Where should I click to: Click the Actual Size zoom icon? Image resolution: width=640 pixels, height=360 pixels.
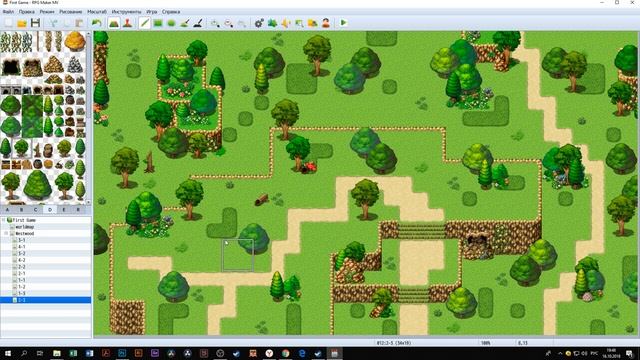pyautogui.click(x=242, y=23)
